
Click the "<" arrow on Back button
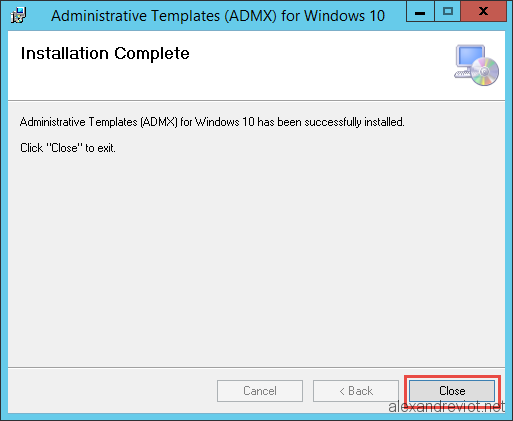point(342,391)
